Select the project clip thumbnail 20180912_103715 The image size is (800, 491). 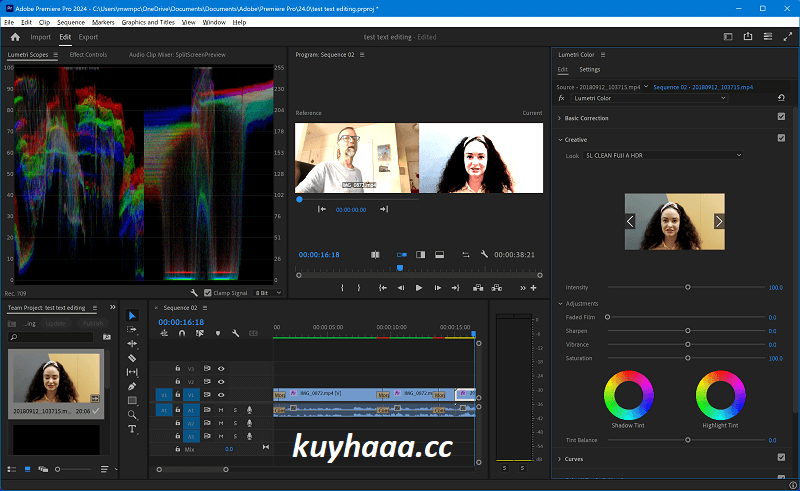(x=56, y=378)
